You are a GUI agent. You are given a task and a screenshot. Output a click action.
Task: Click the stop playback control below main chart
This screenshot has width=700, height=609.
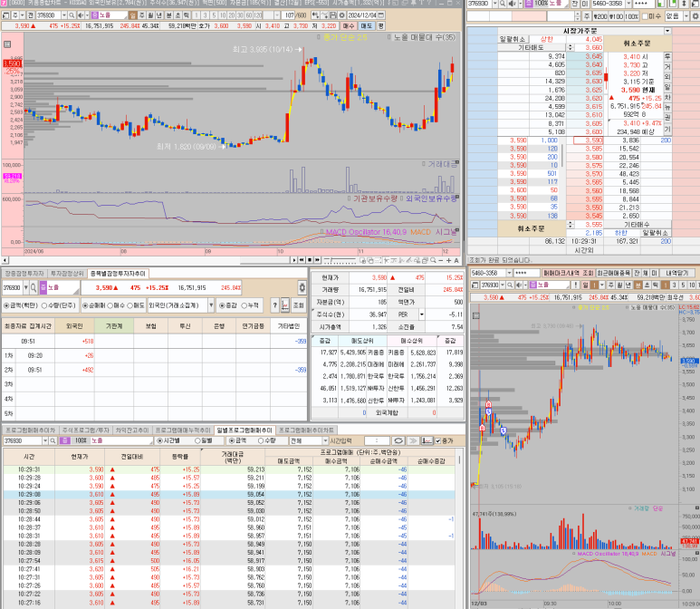click(310, 259)
